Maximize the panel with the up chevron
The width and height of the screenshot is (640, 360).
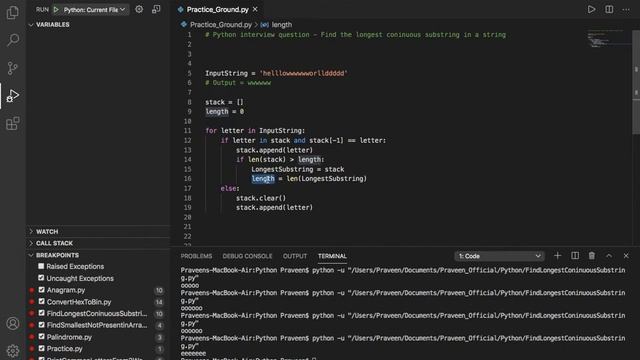coord(609,256)
